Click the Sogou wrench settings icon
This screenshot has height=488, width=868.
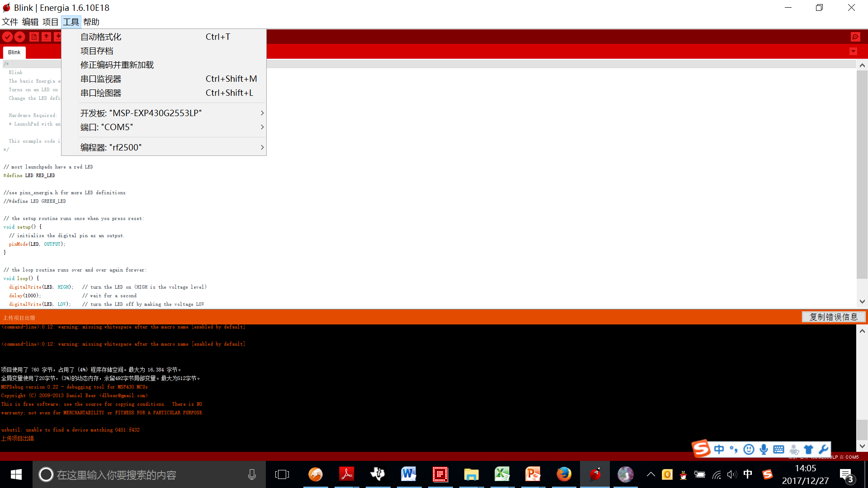[x=823, y=449]
